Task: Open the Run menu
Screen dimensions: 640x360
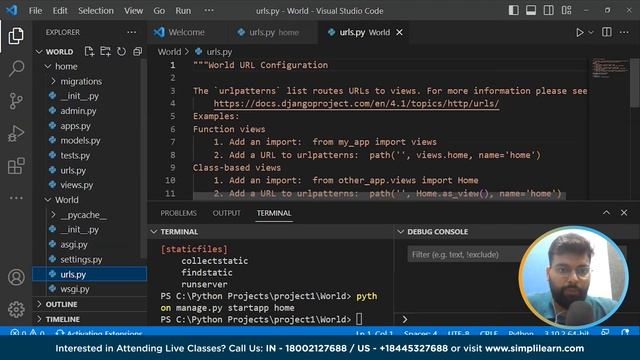Action: 183,11
